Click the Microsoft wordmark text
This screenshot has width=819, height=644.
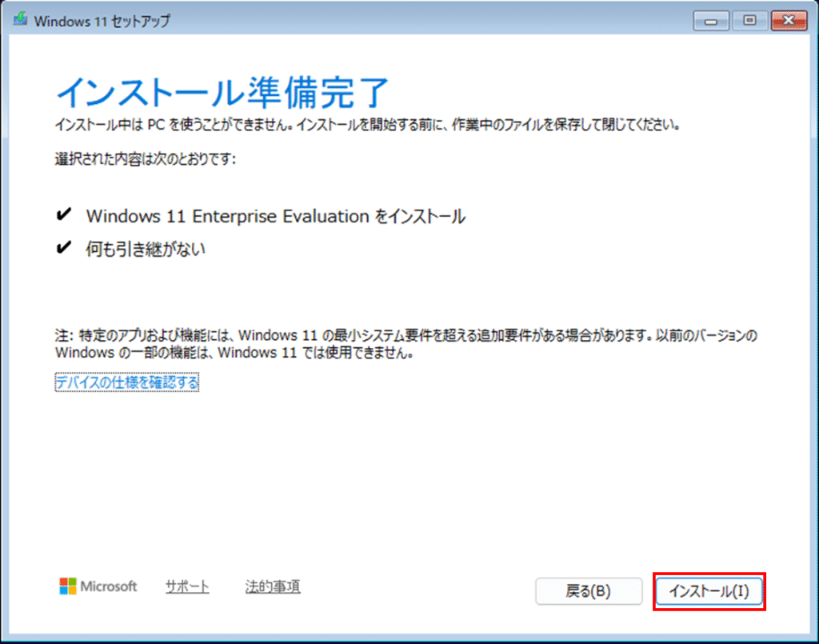(109, 586)
